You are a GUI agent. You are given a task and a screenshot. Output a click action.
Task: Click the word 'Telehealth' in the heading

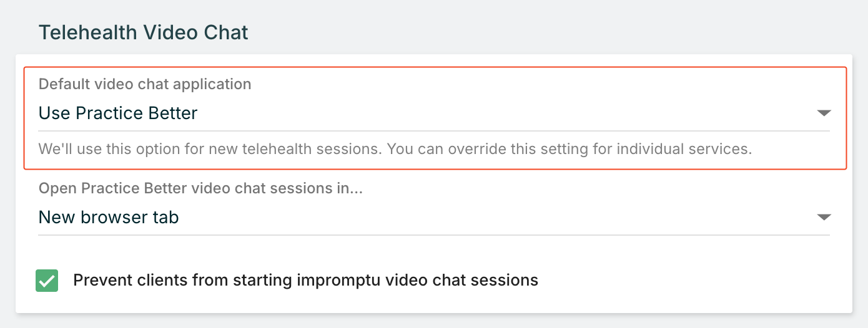(x=81, y=32)
